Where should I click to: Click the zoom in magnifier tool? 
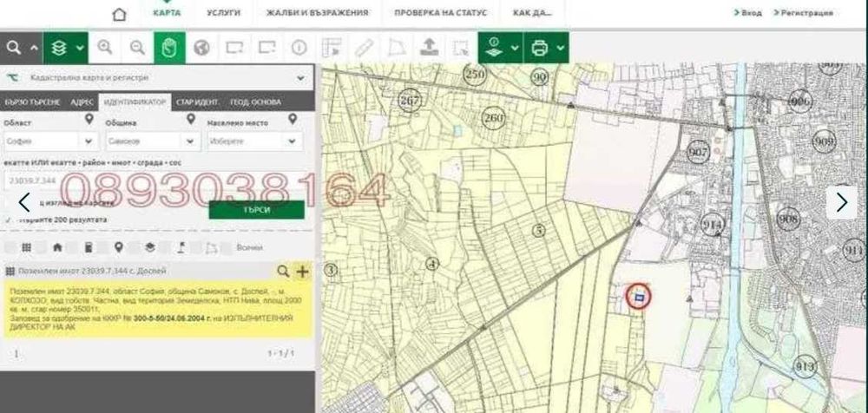[x=105, y=48]
